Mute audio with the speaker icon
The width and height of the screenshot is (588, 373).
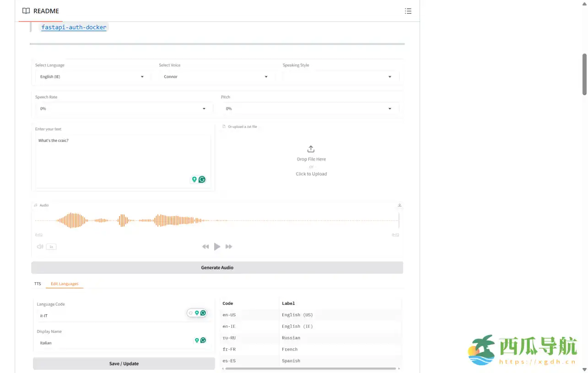(x=40, y=247)
